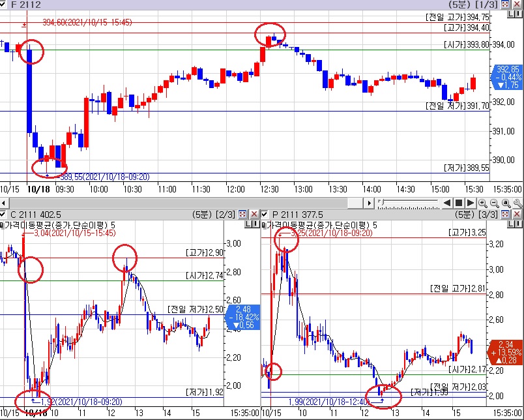Click the auto-fit magnifier icon

click(x=506, y=203)
